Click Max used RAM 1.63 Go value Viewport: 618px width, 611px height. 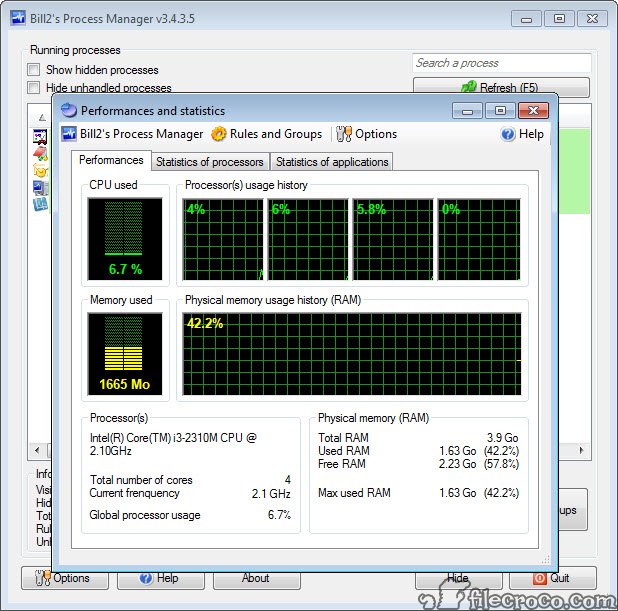coord(458,493)
